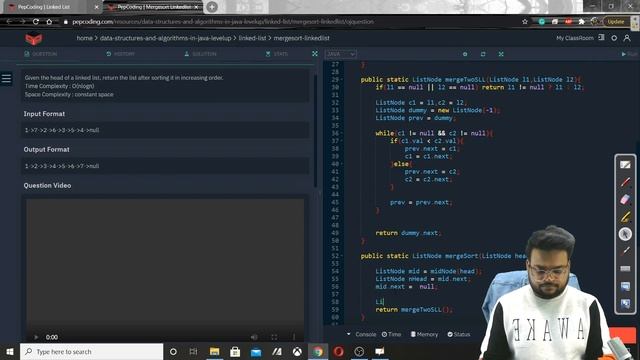Image resolution: width=640 pixels, height=360 pixels.
Task: Select the mouse pointer annotation tool
Action: click(x=625, y=234)
